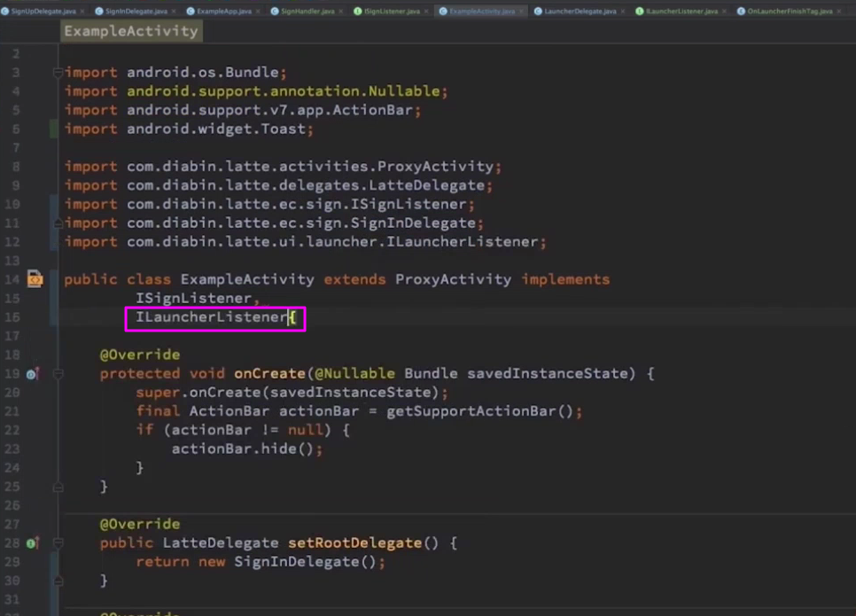Close the SignHandler.java tab
Screen dimensions: 856x616
click(341, 12)
